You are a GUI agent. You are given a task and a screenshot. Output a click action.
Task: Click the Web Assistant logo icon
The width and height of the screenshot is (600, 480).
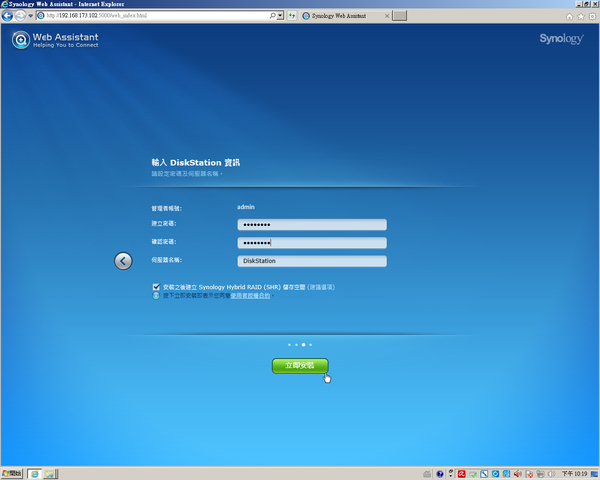21,40
